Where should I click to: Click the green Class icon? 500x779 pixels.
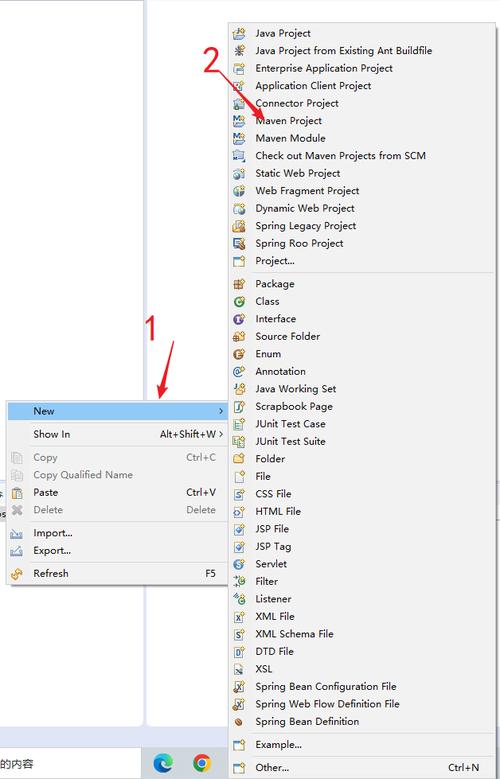click(x=239, y=302)
